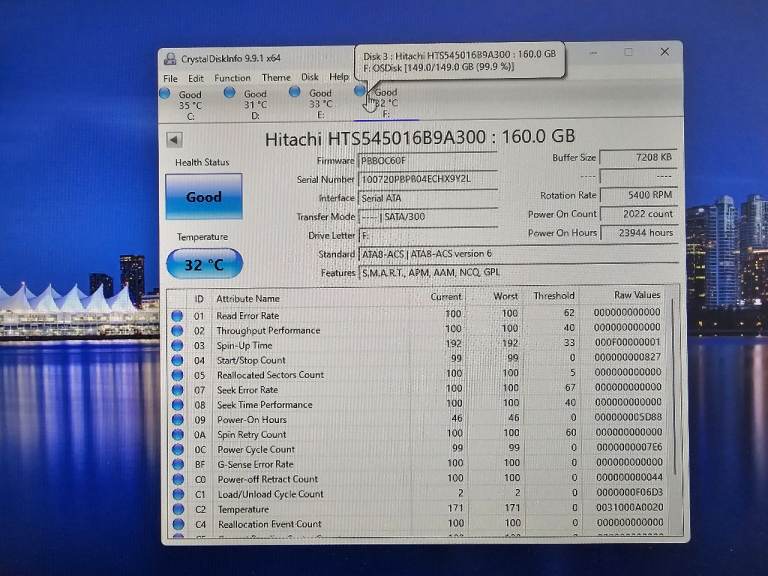Click the Good health status button
The image size is (768, 576).
pos(204,197)
